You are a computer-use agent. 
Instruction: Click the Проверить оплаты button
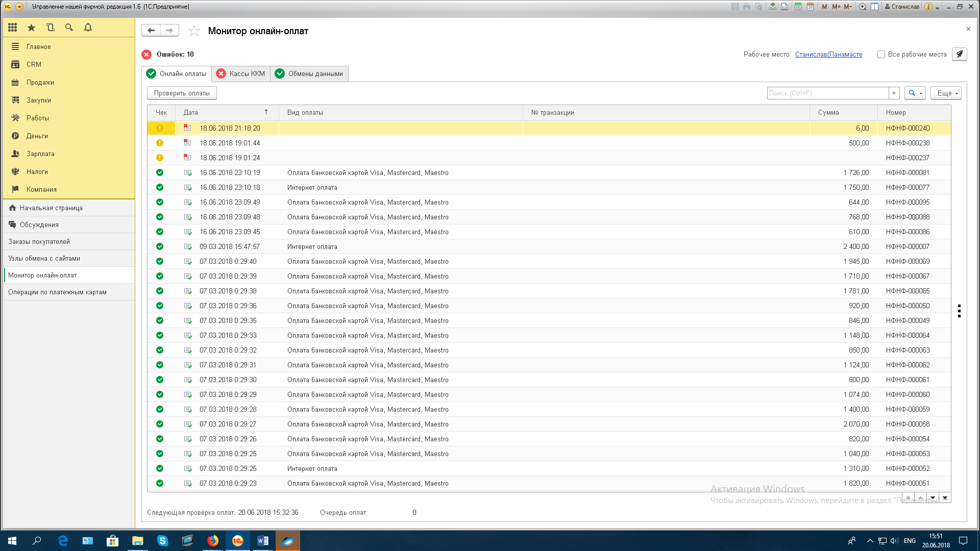182,93
